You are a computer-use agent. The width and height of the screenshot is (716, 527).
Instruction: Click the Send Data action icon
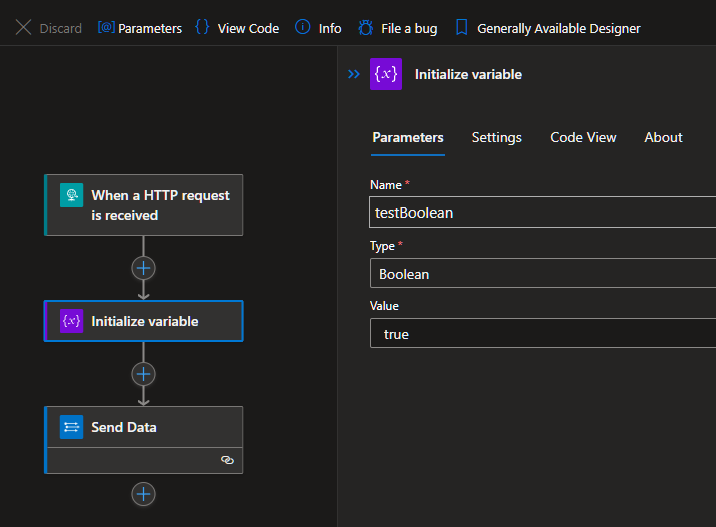tap(72, 427)
